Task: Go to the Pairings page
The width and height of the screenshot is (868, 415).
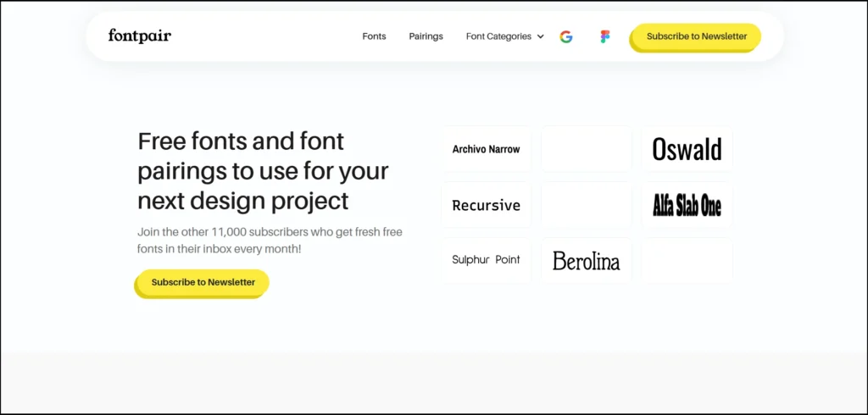Action: [426, 36]
